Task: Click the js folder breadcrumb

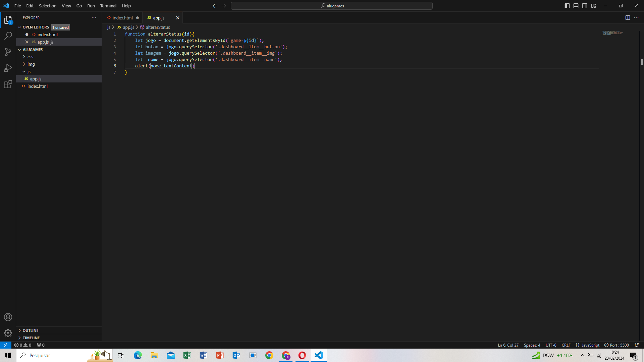Action: tap(109, 27)
